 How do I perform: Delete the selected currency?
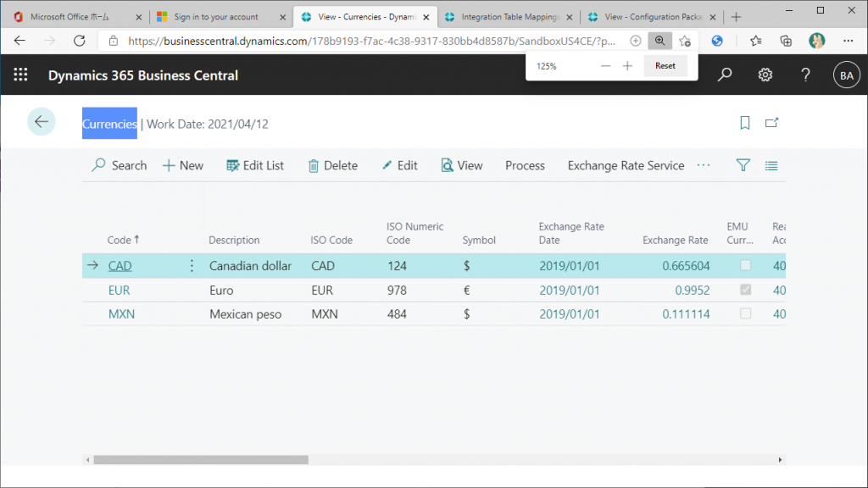332,165
